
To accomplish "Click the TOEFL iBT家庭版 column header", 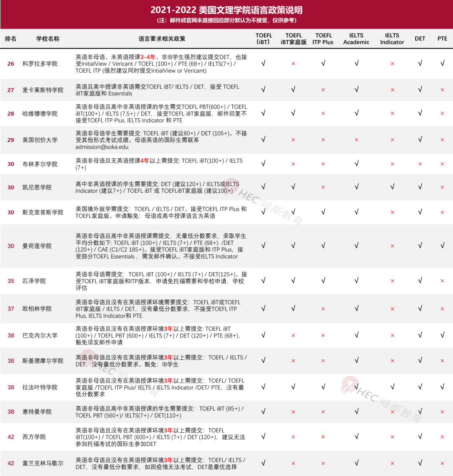I will tap(294, 39).
